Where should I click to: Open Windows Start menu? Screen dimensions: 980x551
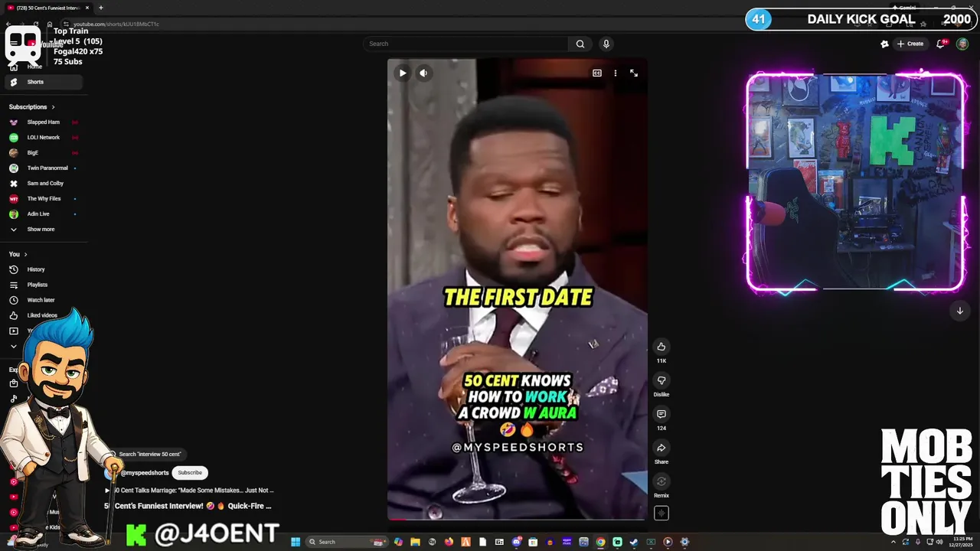pos(296,542)
